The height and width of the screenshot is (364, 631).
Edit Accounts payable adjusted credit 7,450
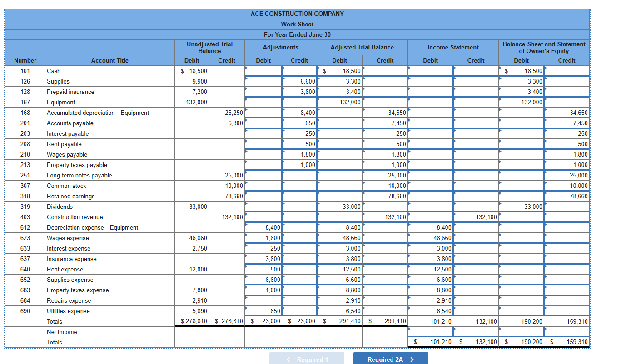(385, 123)
